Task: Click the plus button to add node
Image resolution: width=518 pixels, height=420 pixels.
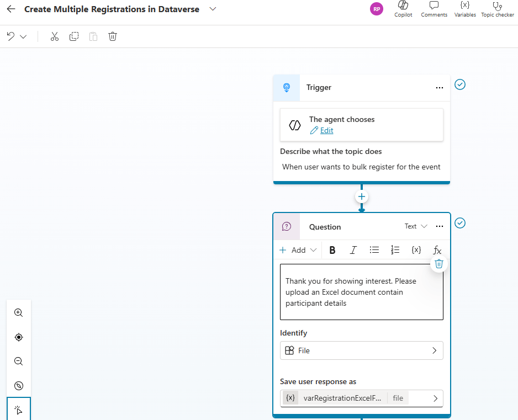Action: click(x=362, y=196)
